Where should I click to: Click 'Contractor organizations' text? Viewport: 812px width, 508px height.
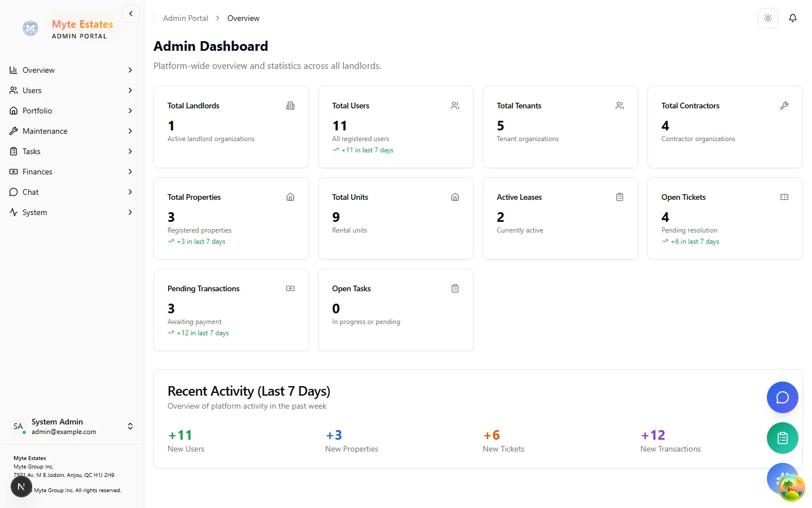pyautogui.click(x=698, y=139)
